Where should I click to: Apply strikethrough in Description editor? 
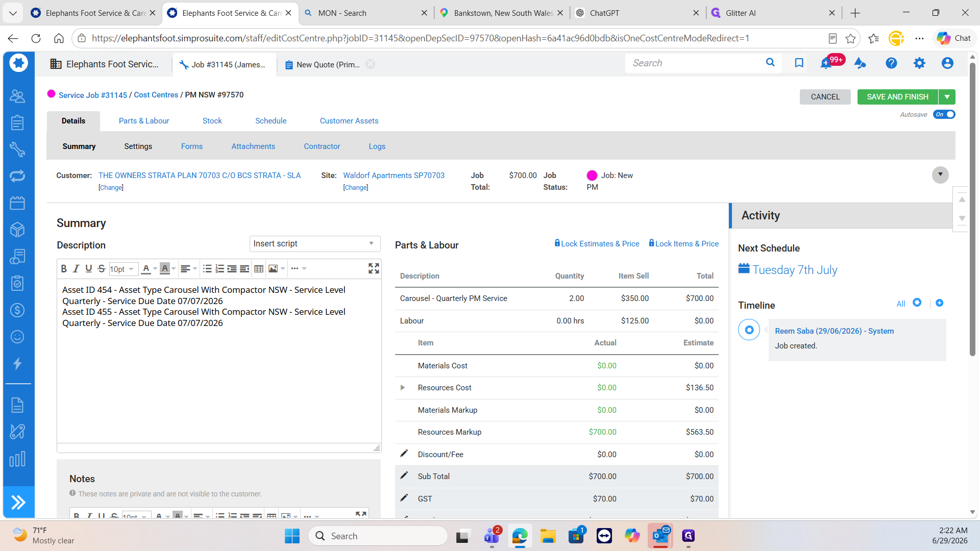point(102,268)
